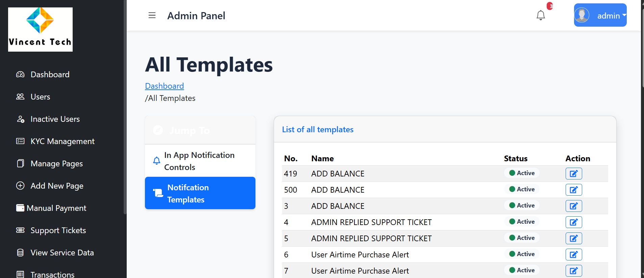644x278 pixels.
Task: Edit User Airtime Purchase Alert template 6
Action: pos(573,255)
